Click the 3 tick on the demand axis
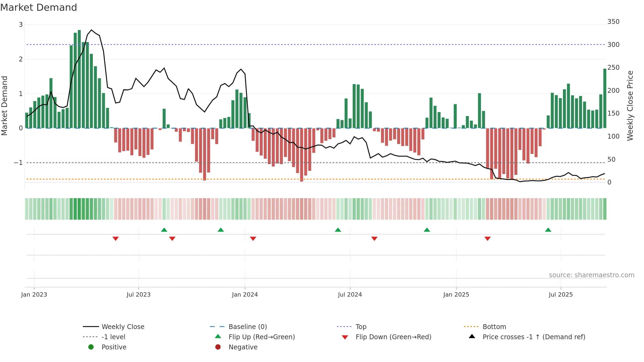This screenshot has height=362, width=644. click(21, 25)
